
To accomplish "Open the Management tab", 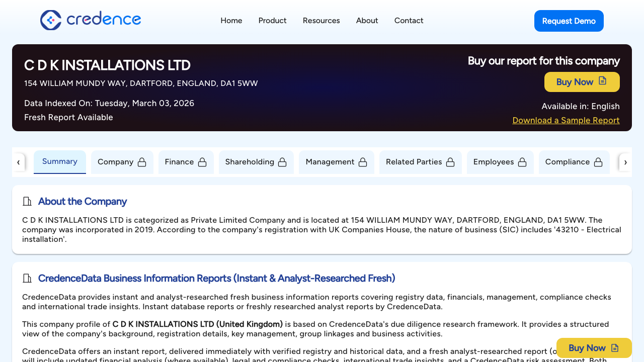I will [330, 162].
